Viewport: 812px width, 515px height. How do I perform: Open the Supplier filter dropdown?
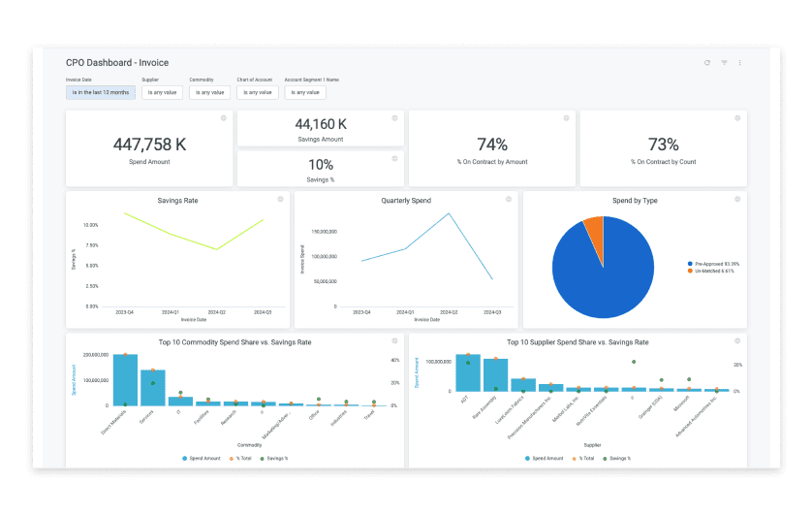click(162, 93)
